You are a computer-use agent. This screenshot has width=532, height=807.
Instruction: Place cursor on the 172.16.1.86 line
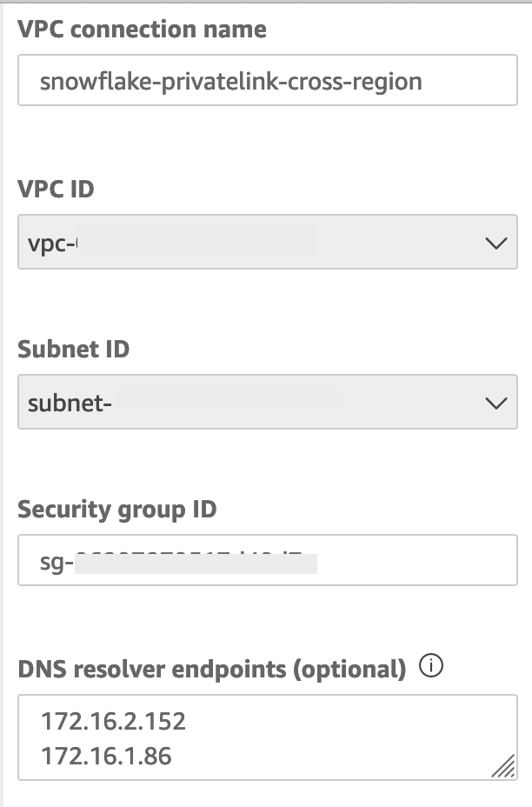[106, 756]
